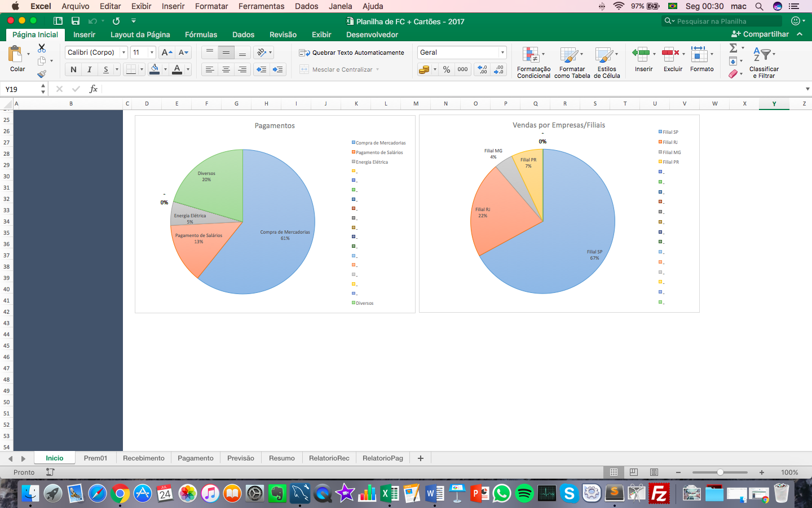The image size is (812, 508).
Task: Open the Desenvolvedor tab
Action: tap(372, 34)
